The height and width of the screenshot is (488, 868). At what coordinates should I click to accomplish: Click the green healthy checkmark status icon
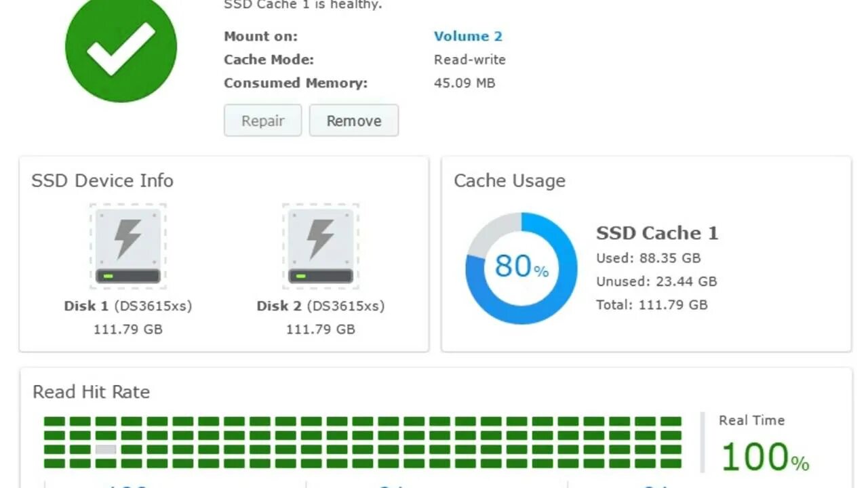(121, 47)
